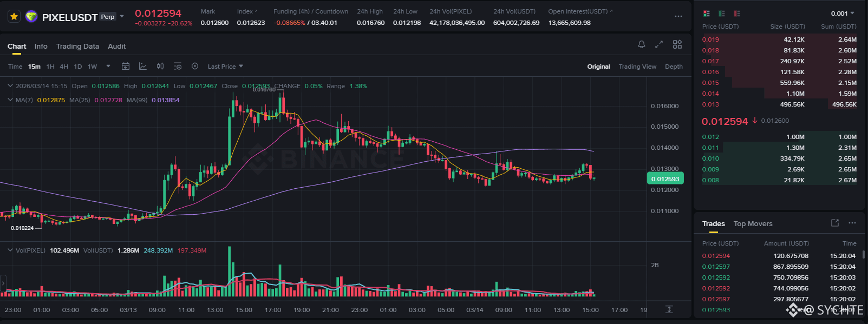This screenshot has width=868, height=324.
Task: Collapse the Vol(PIXEL) indicator chevron
Action: click(x=10, y=250)
